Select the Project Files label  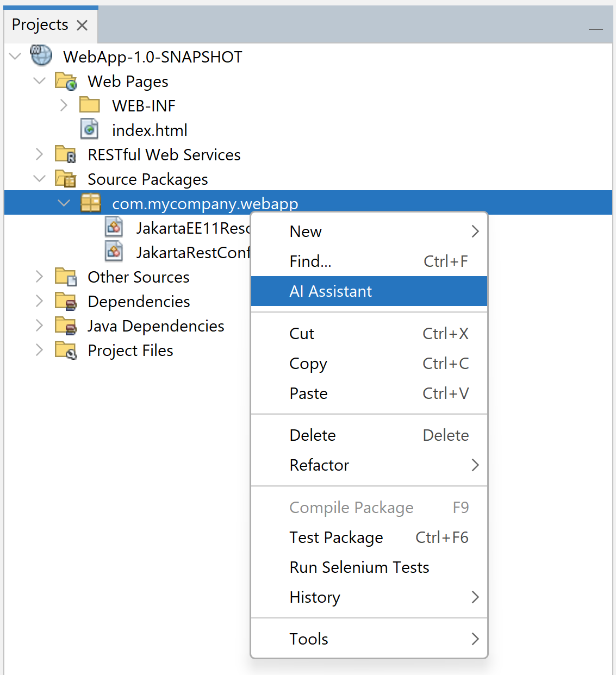click(130, 351)
